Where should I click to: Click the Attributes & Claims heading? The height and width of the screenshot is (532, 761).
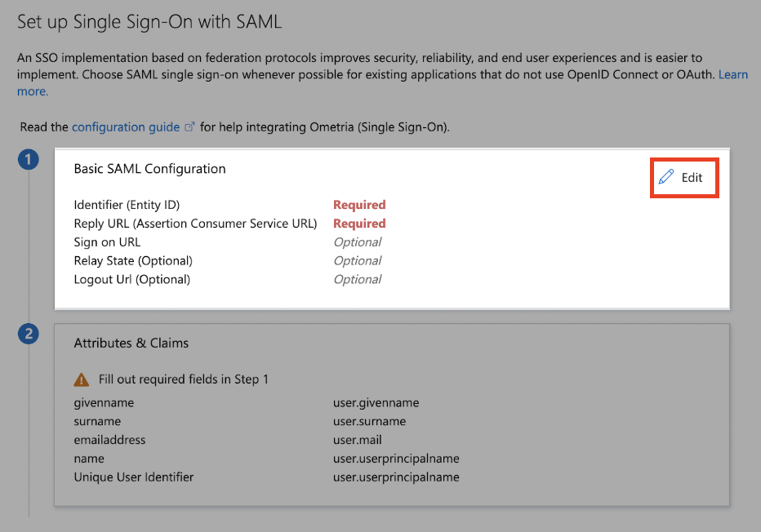click(131, 343)
